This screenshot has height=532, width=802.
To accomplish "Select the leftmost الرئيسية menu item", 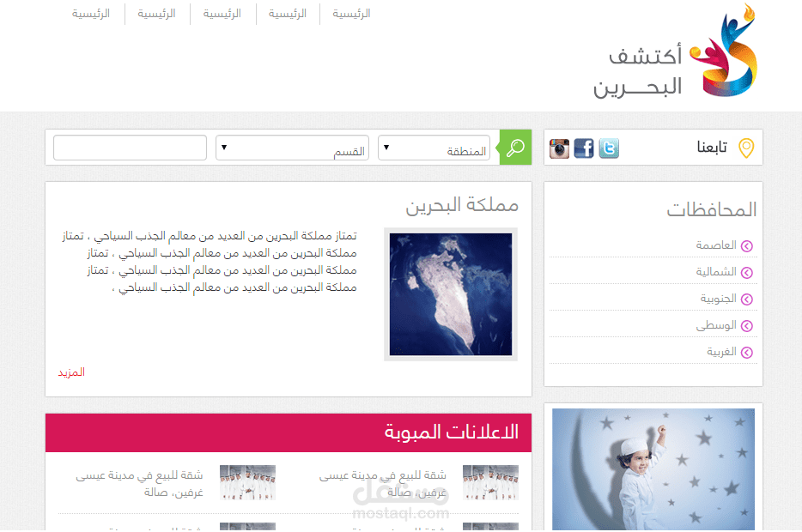I will tap(92, 14).
